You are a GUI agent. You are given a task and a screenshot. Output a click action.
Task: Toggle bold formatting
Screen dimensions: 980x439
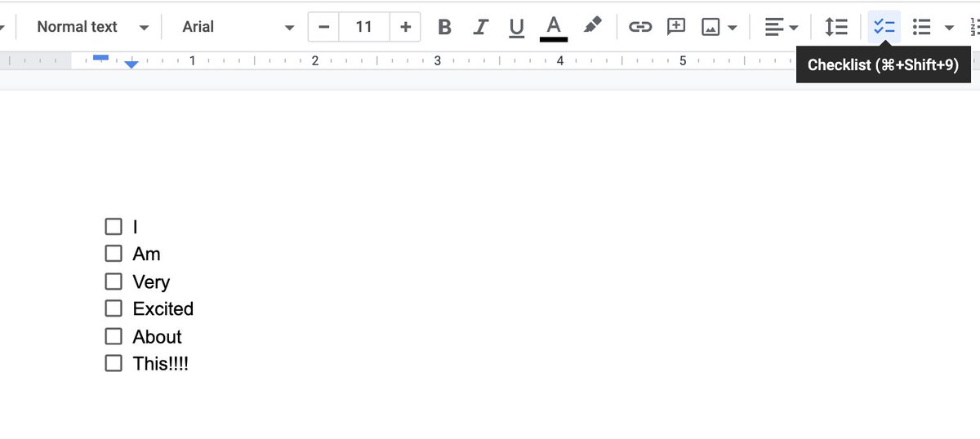[x=444, y=27]
